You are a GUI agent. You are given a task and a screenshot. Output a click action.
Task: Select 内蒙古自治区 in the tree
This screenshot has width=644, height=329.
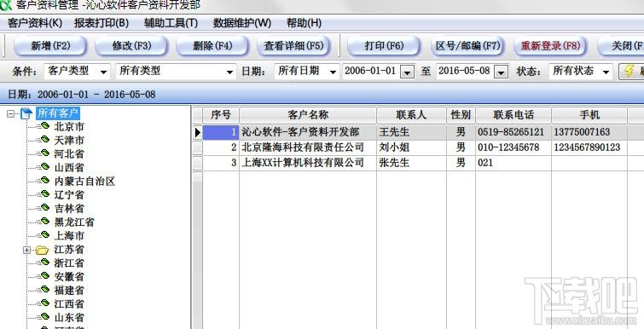pyautogui.click(x=84, y=182)
